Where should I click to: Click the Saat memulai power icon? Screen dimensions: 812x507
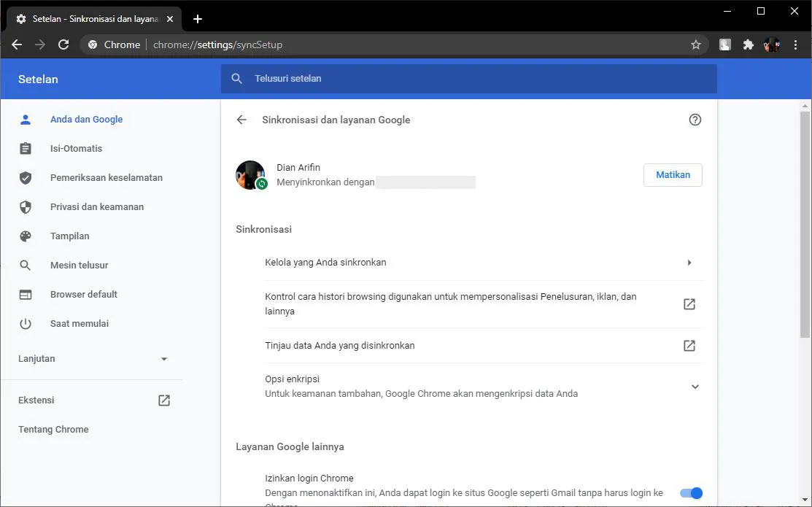point(26,323)
